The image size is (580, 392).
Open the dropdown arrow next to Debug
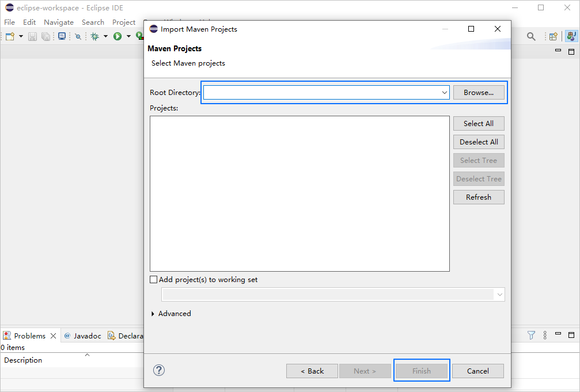[105, 36]
